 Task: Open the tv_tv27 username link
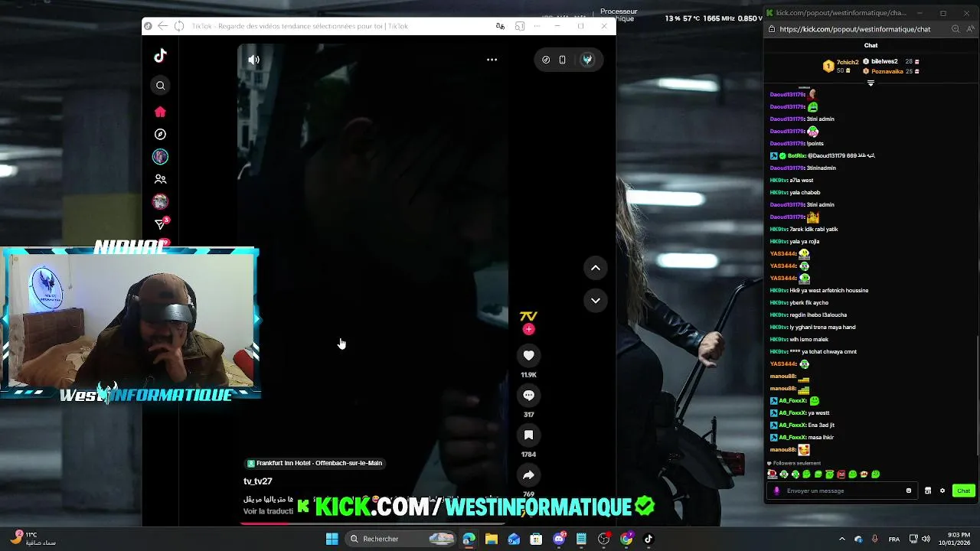pyautogui.click(x=258, y=481)
